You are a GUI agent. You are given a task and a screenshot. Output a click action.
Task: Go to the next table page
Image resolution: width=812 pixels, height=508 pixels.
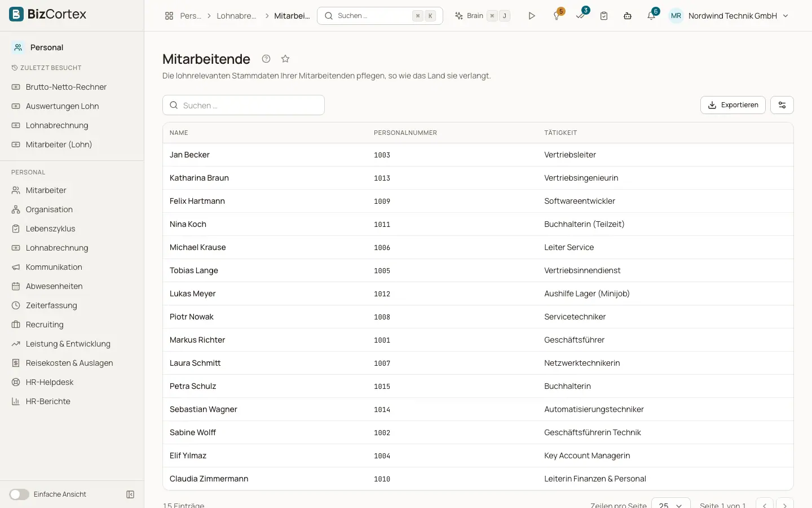pyautogui.click(x=785, y=505)
